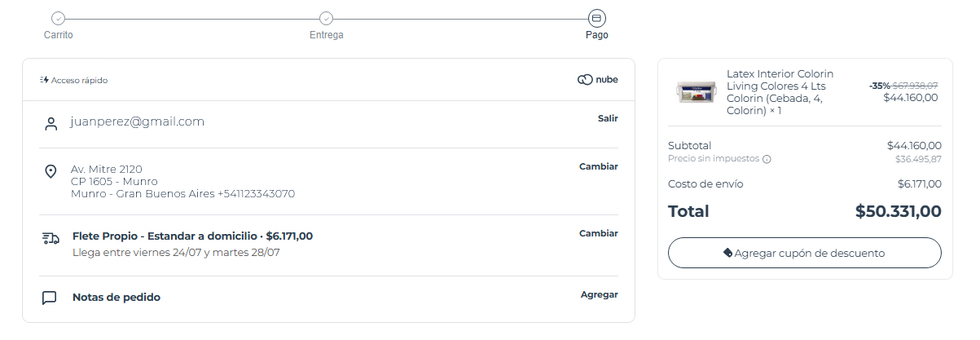Click Agregar to add order notes
980x340 pixels.
(x=600, y=294)
